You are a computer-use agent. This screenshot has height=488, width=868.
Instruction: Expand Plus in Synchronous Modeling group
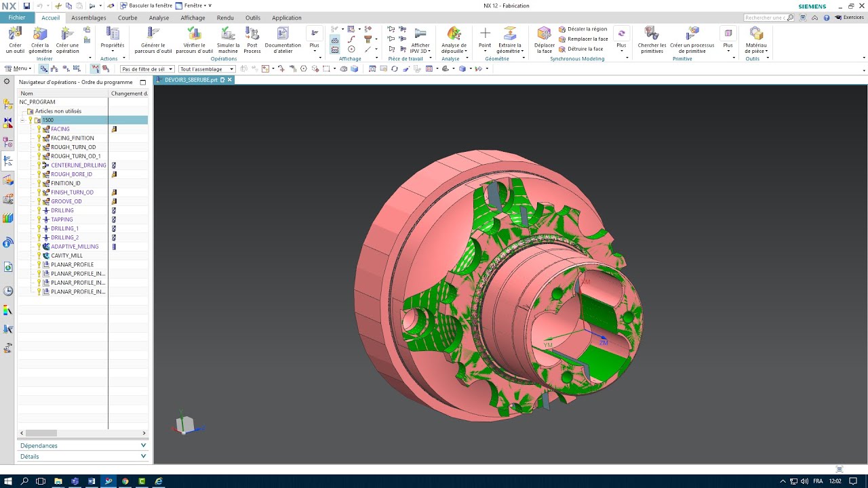[621, 40]
